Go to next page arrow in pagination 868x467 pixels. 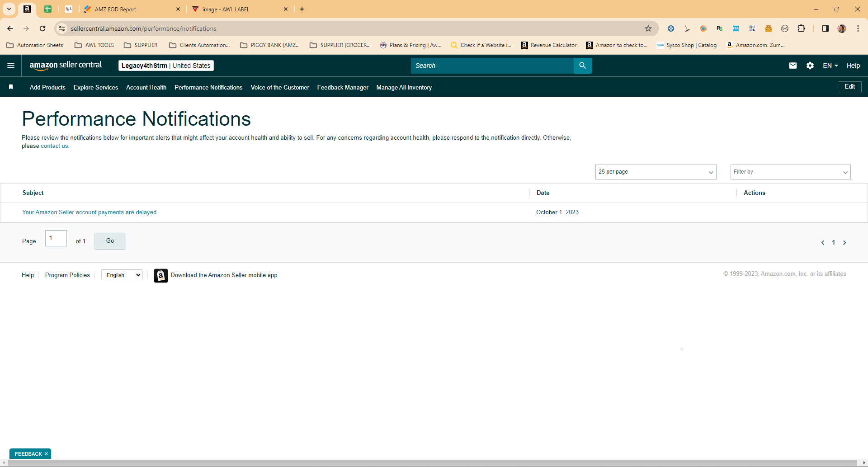[x=844, y=243]
